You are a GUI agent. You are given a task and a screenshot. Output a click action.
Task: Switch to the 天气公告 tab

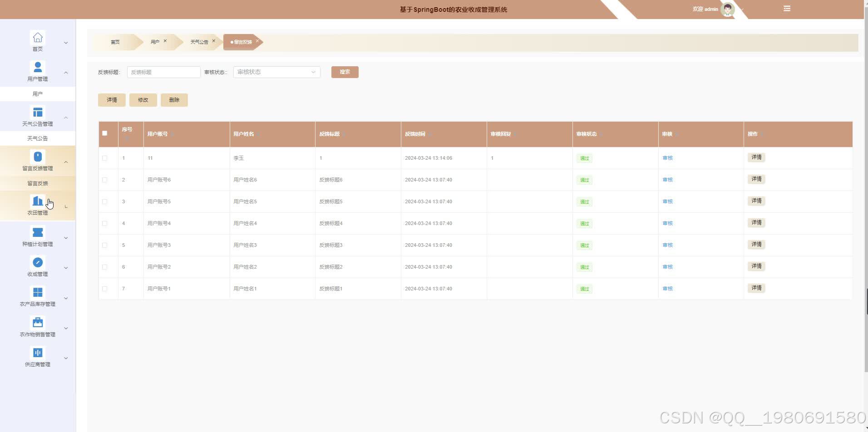[199, 42]
